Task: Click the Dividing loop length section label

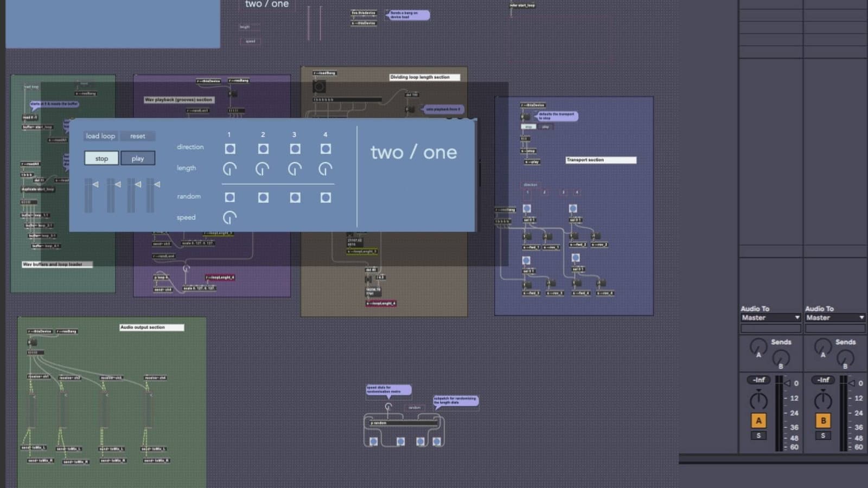Action: pos(425,78)
